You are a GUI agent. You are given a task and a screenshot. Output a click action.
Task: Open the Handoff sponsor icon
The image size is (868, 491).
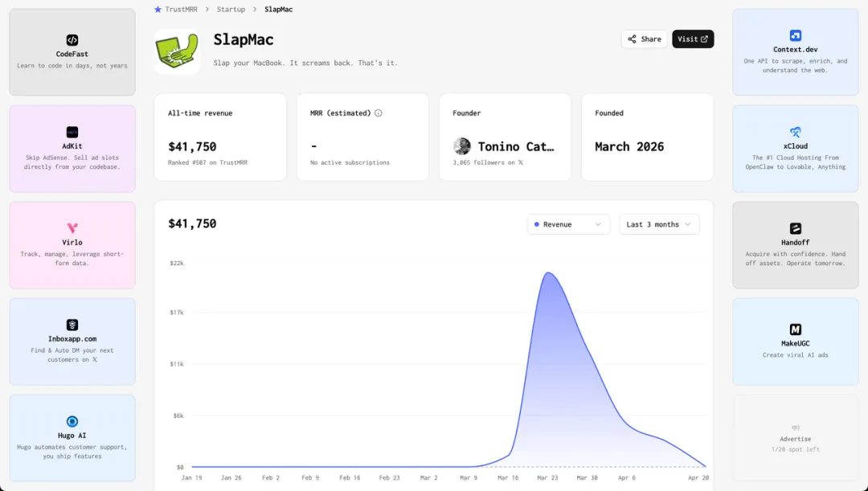click(x=795, y=228)
